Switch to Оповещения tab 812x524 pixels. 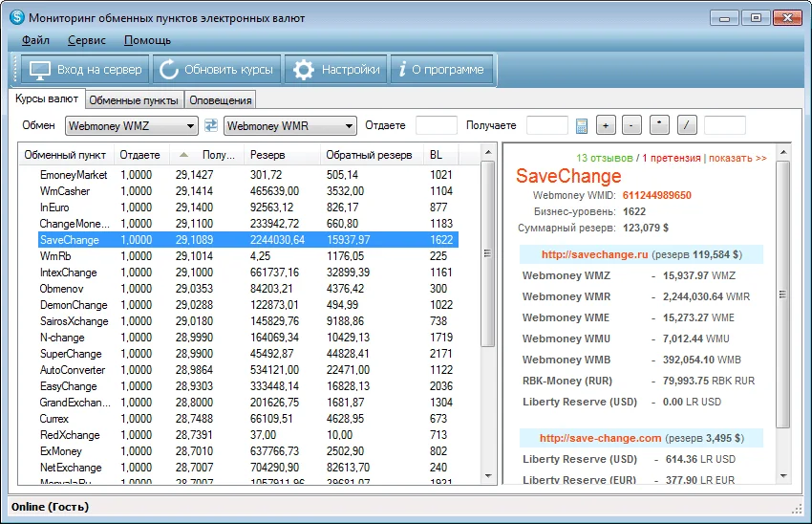pos(221,100)
